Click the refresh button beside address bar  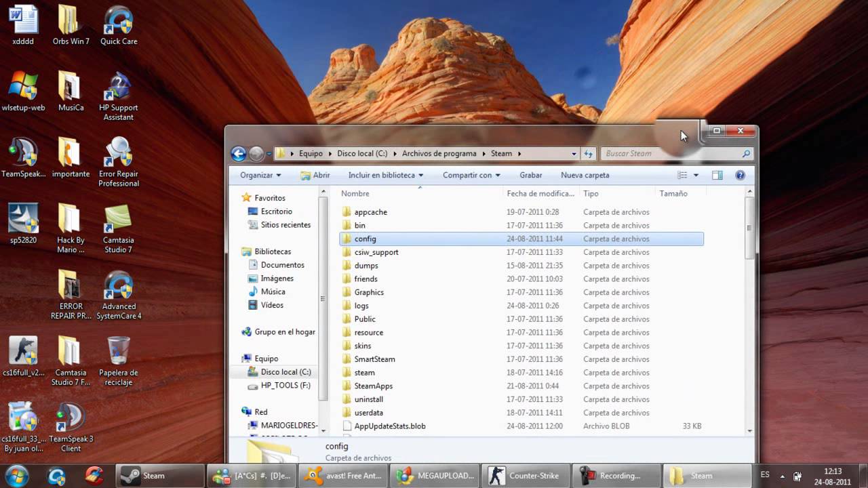(x=589, y=154)
